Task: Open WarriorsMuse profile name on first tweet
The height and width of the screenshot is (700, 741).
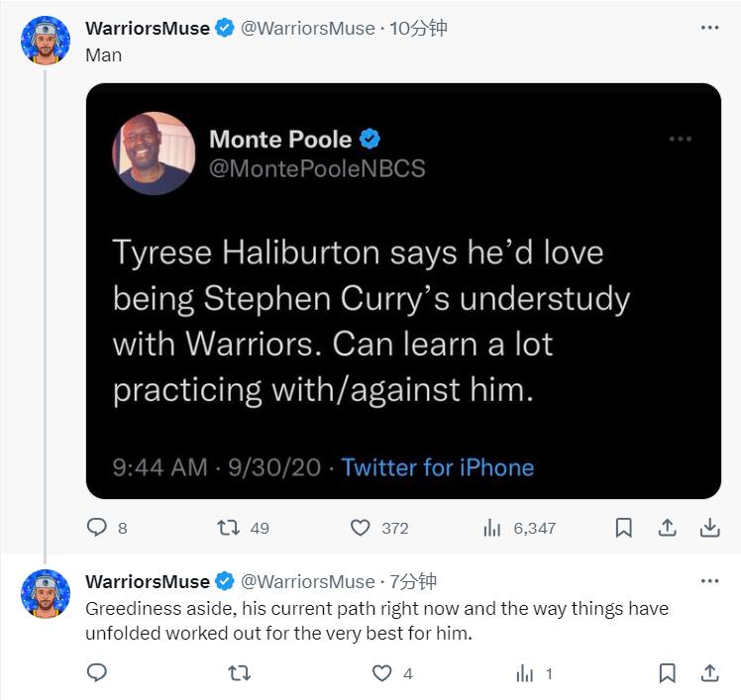Action: coord(148,28)
